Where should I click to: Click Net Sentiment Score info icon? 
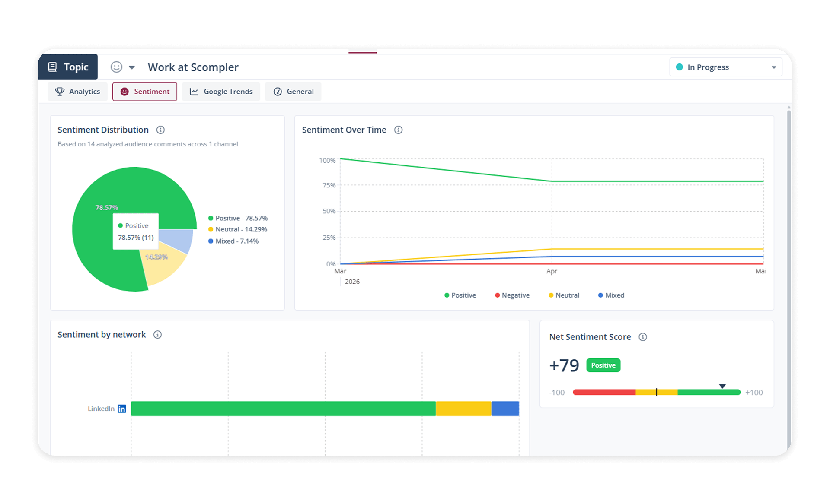pyautogui.click(x=643, y=337)
